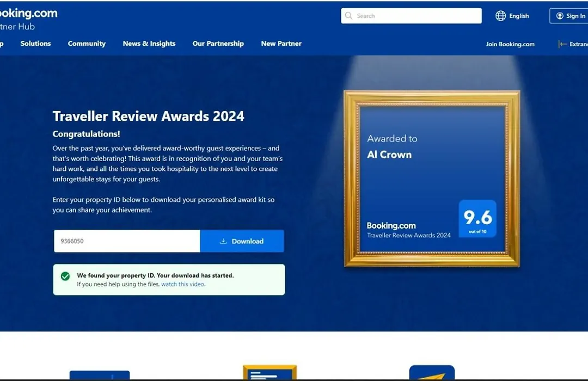The height and width of the screenshot is (381, 588).
Task: Click the download arrow icon on the button
Action: tap(223, 241)
